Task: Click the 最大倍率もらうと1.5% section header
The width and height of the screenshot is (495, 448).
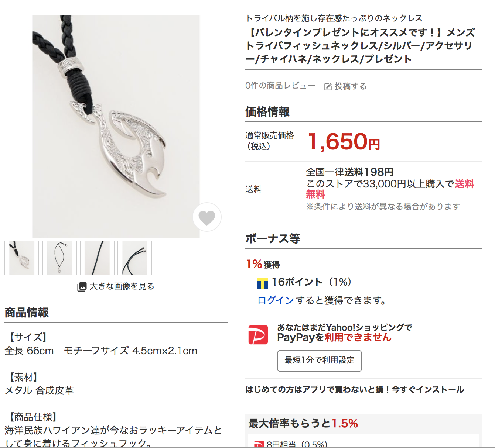Action: (x=303, y=423)
